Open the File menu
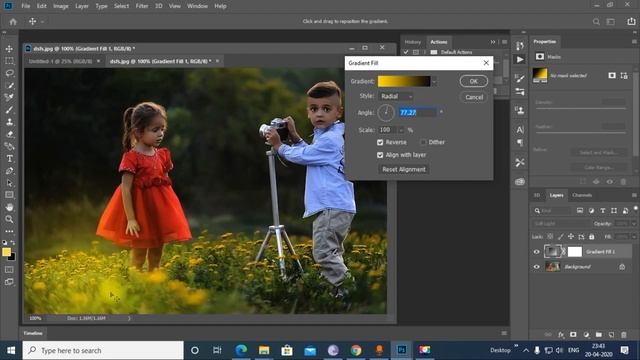The width and height of the screenshot is (640, 360). tap(26, 6)
